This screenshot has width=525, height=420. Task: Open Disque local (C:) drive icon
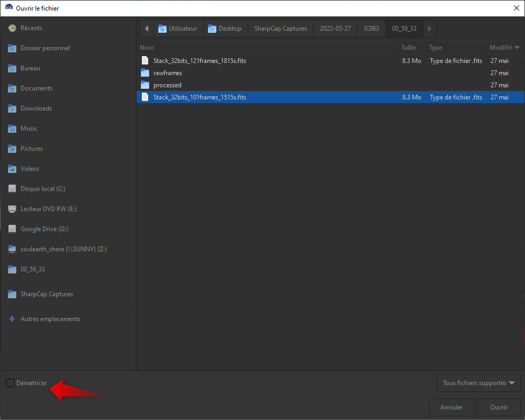tap(12, 189)
